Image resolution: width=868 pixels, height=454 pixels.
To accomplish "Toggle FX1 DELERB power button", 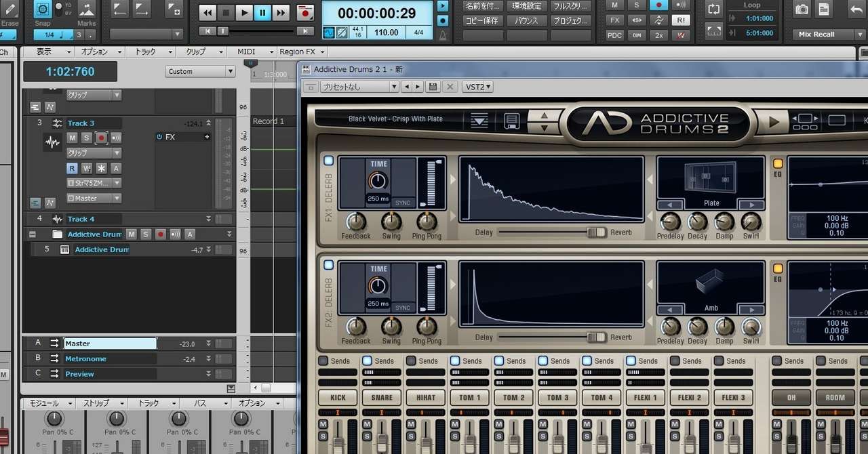I will click(x=329, y=161).
